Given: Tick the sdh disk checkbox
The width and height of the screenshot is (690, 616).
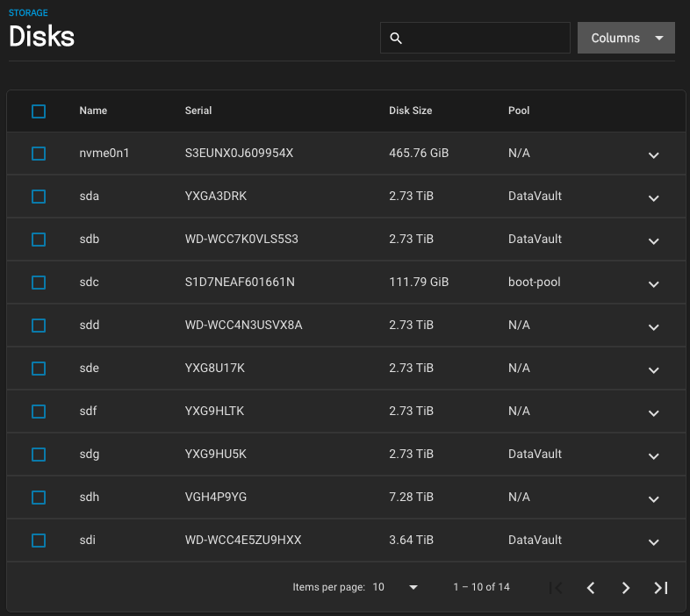Looking at the screenshot, I should [39, 498].
